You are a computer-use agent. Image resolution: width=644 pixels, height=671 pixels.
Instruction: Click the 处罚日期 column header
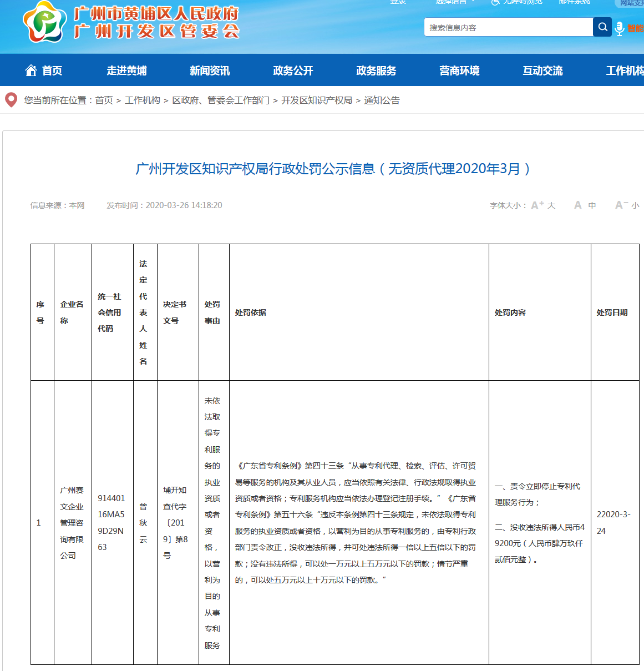(615, 312)
